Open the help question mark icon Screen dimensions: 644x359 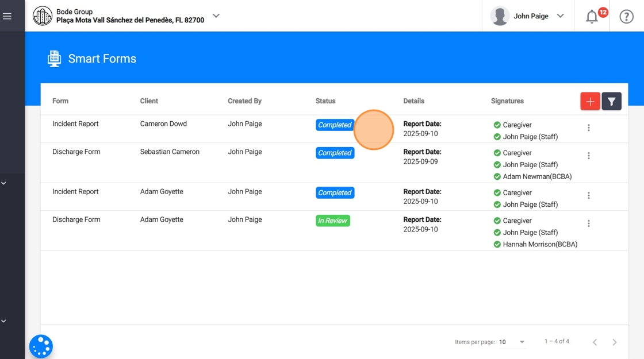pyautogui.click(x=626, y=17)
